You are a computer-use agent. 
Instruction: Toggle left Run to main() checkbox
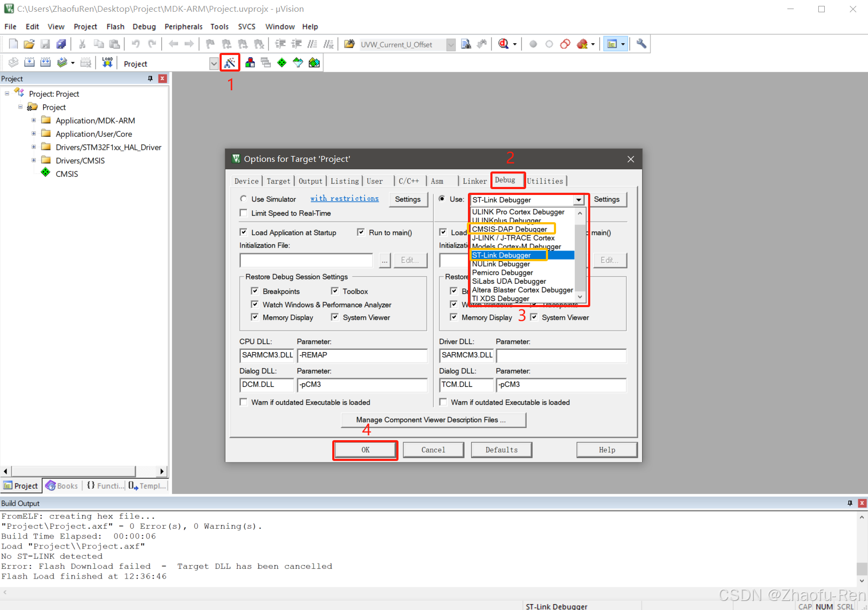361,232
